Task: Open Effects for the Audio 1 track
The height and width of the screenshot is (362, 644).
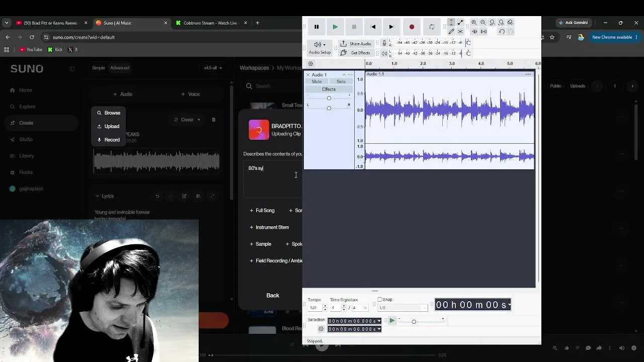Action: [329, 89]
